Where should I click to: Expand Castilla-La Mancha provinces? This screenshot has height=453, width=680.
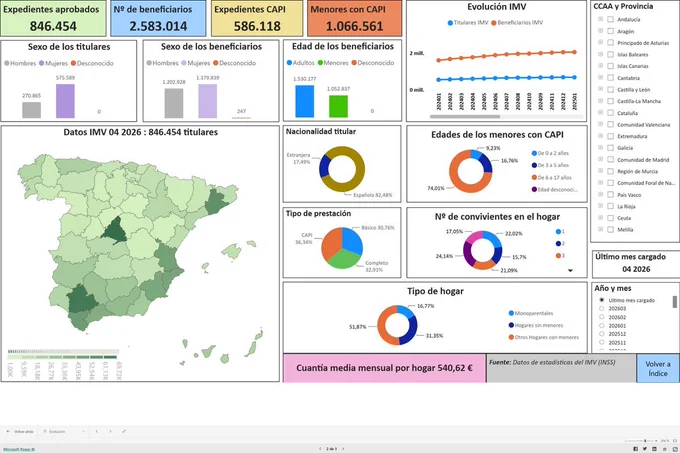[x=601, y=101]
